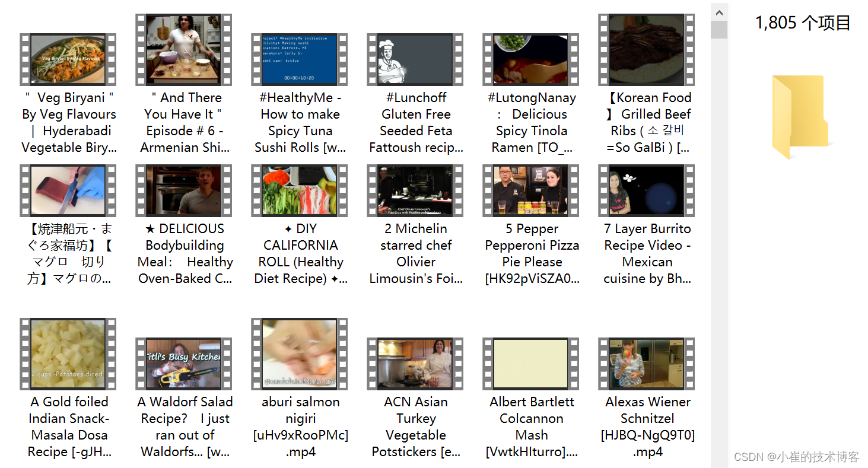This screenshot has width=868, height=468.
Task: Click file name '2 Michelin starred chef Olivier'
Action: (416, 254)
